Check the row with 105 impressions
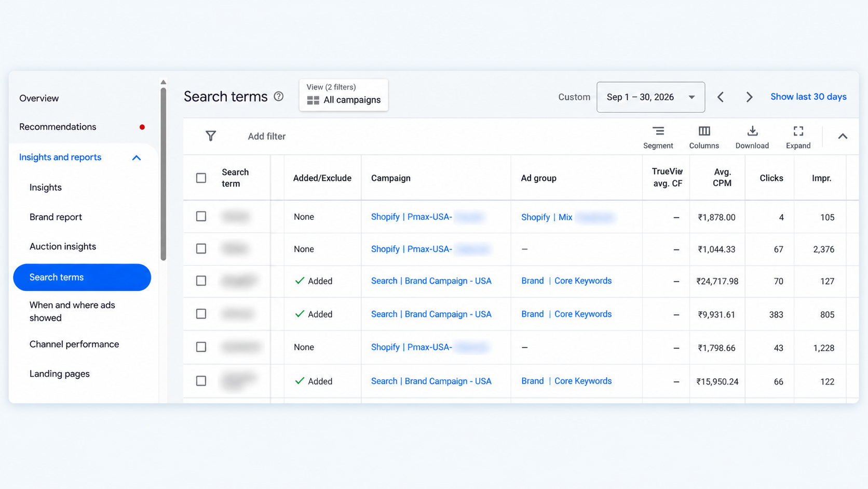The width and height of the screenshot is (868, 489). tap(201, 216)
